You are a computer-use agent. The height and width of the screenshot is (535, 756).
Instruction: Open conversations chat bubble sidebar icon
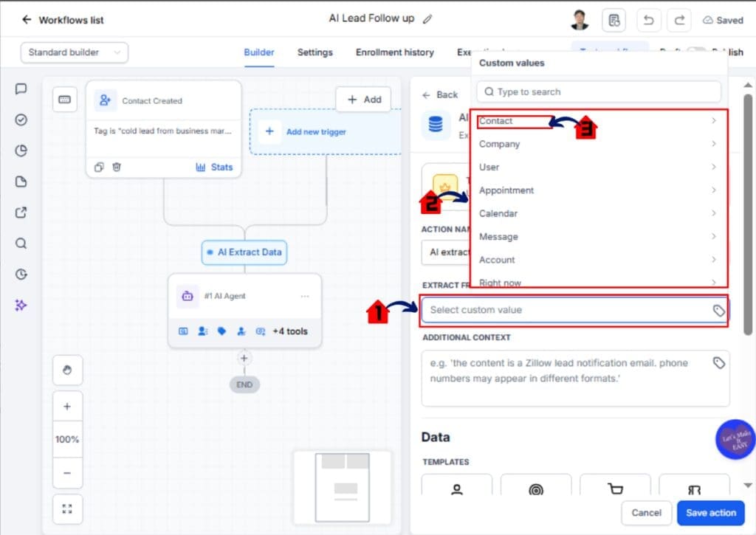click(x=21, y=89)
